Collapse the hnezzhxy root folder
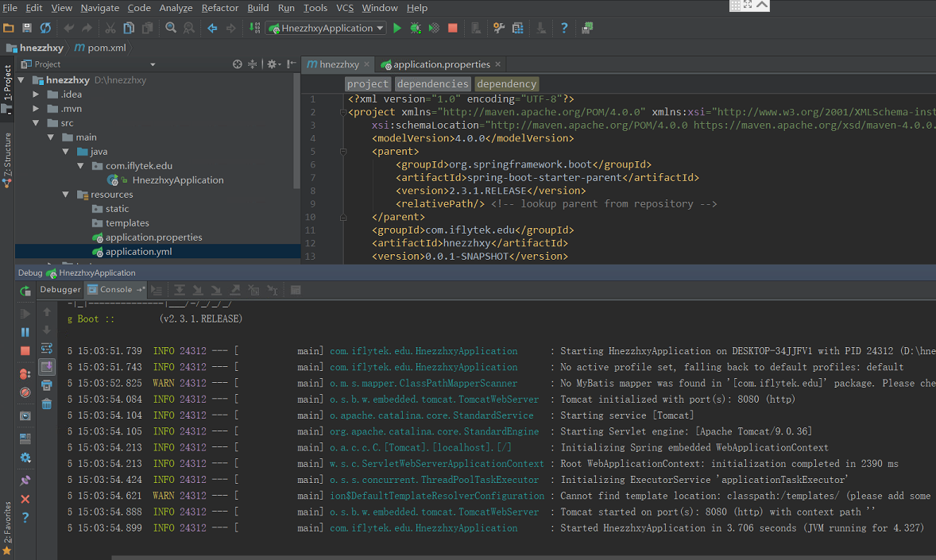The image size is (936, 560). click(21, 80)
